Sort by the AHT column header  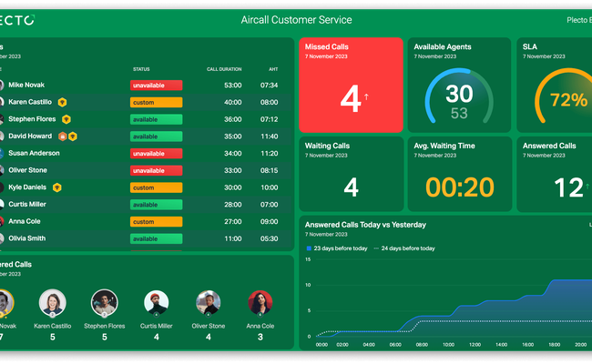273,69
